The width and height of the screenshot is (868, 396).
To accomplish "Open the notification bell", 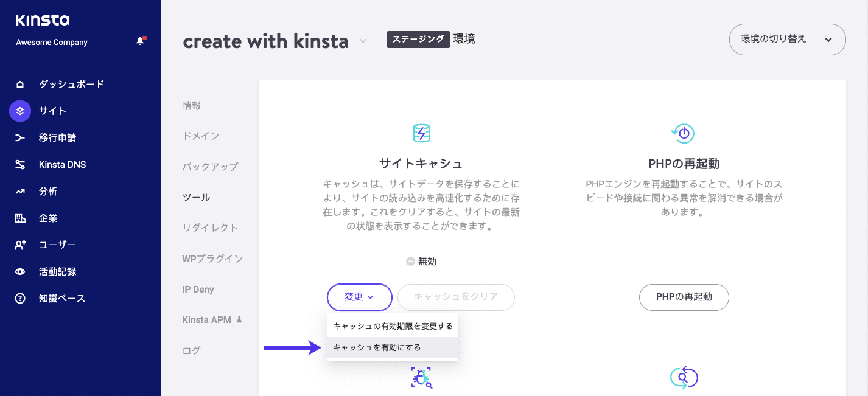I will point(139,41).
